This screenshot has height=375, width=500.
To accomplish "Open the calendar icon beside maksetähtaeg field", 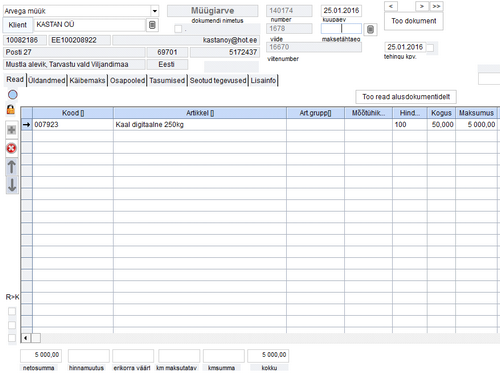I will point(370,30).
